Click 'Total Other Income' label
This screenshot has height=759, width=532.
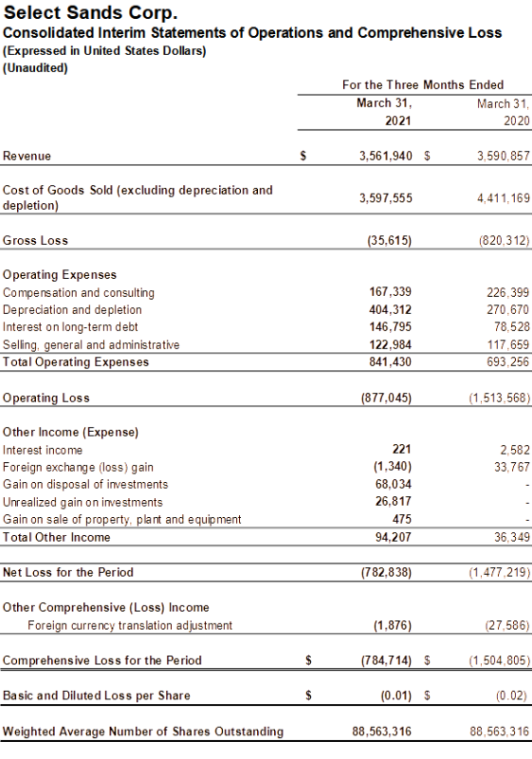57,537
